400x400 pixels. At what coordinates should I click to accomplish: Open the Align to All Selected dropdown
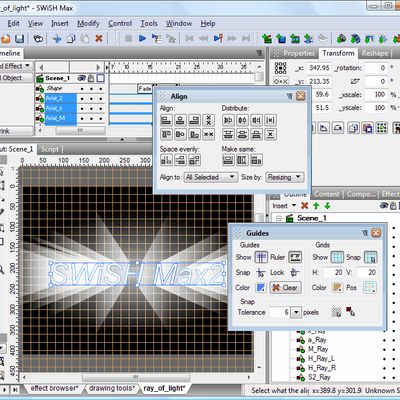211,177
